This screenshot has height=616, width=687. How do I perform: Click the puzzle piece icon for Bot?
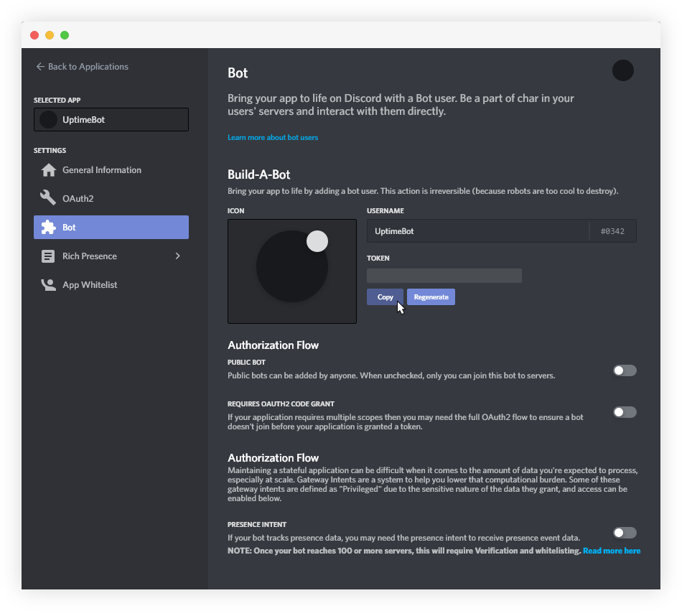coord(48,228)
